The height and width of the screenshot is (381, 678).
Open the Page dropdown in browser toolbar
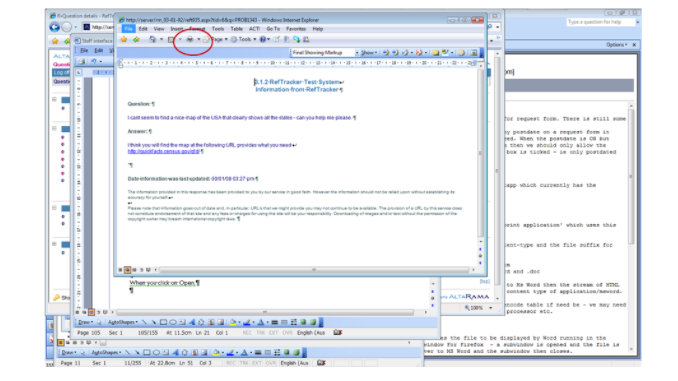[220, 39]
